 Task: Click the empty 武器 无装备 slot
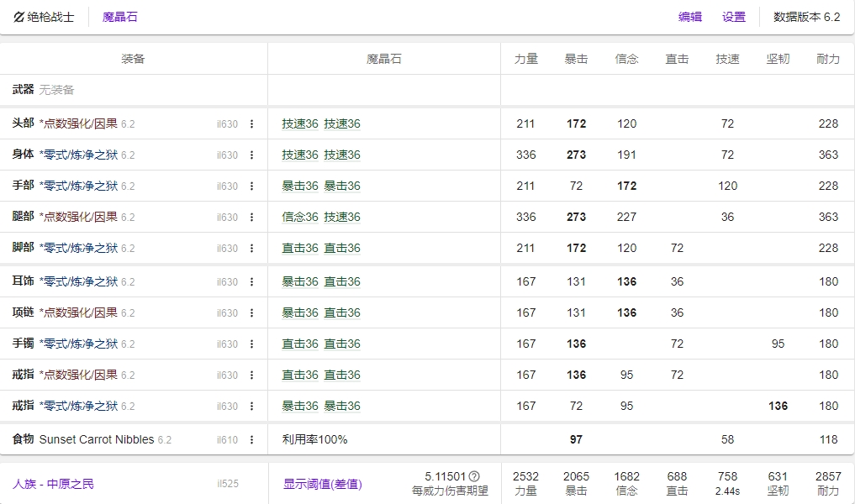pyautogui.click(x=56, y=90)
